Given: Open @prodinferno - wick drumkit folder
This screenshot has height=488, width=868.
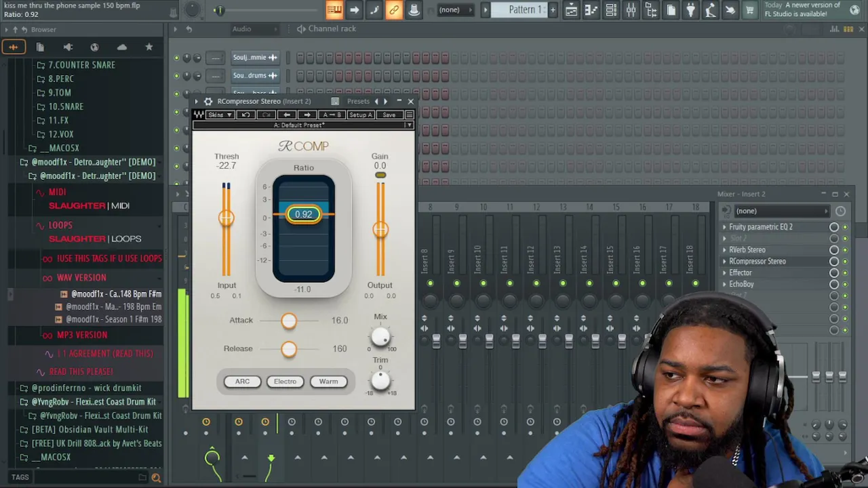Looking at the screenshot, I should [x=87, y=388].
